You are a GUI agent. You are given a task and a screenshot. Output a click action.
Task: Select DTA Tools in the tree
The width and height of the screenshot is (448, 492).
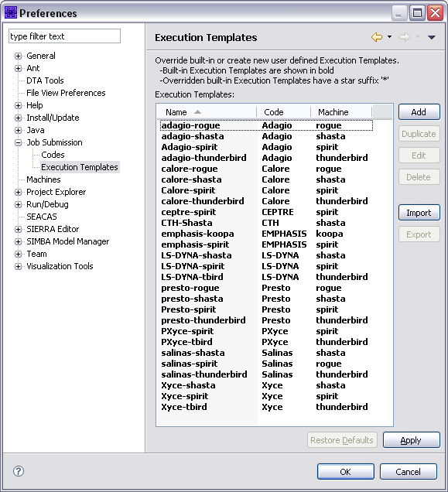click(x=45, y=80)
